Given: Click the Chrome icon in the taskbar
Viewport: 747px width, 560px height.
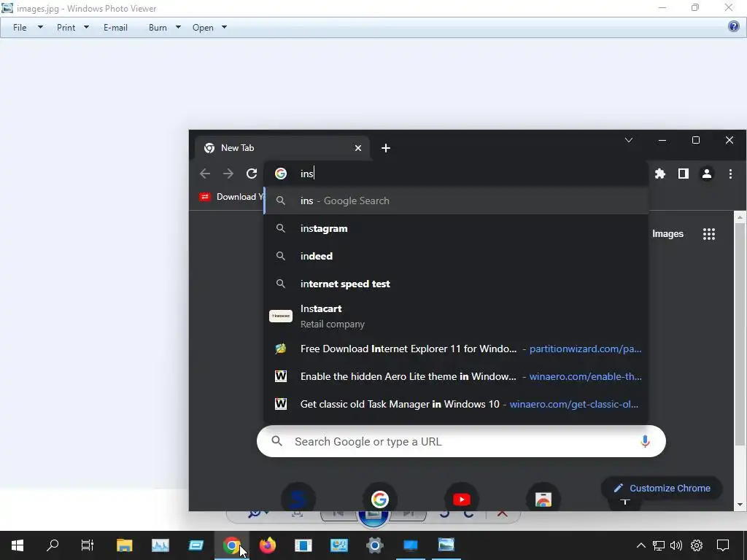Looking at the screenshot, I should [x=231, y=545].
